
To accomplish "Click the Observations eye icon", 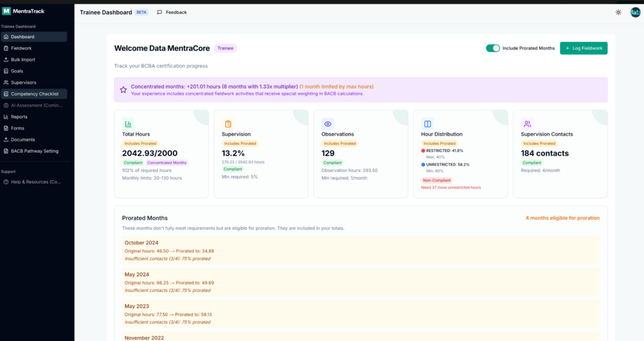I will (328, 124).
